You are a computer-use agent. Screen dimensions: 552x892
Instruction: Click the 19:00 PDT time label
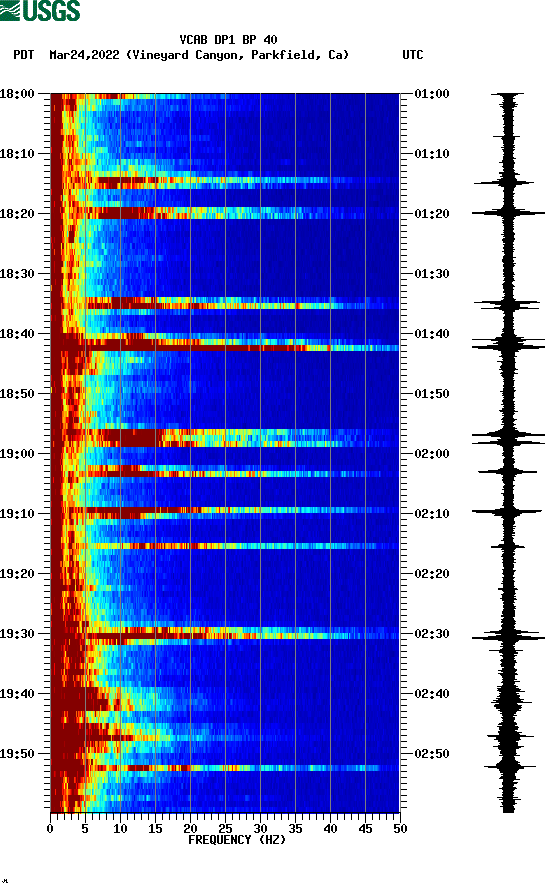pyautogui.click(x=17, y=454)
